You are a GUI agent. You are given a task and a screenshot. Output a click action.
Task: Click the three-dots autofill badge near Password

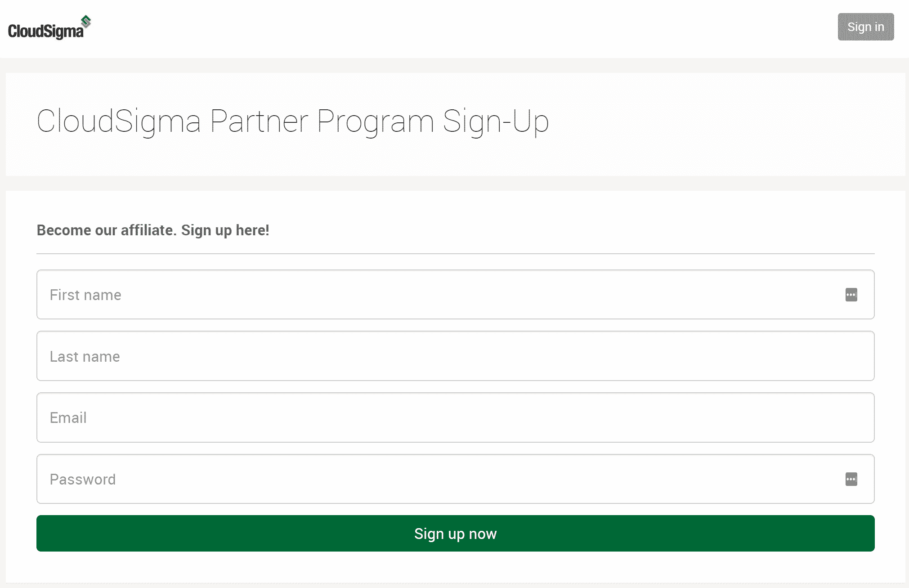(851, 479)
